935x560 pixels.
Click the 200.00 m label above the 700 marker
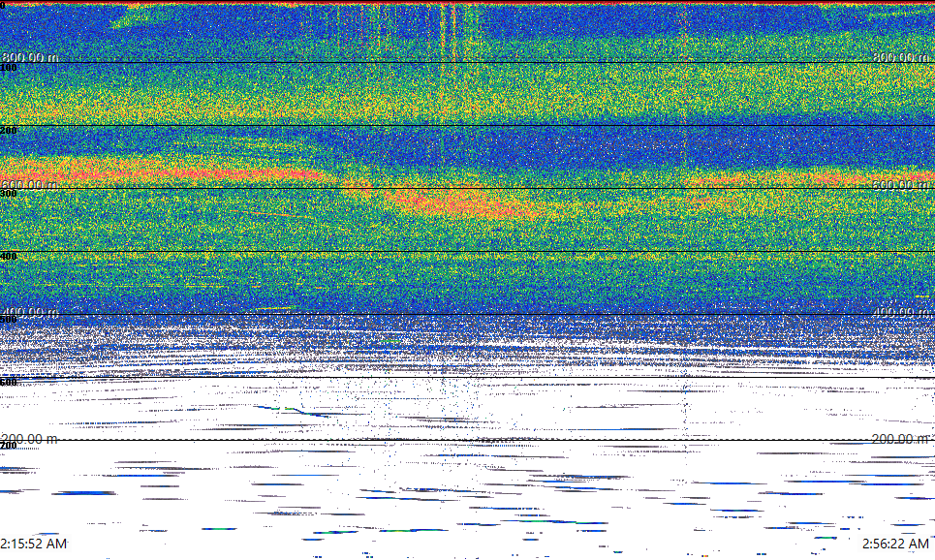click(x=30, y=440)
